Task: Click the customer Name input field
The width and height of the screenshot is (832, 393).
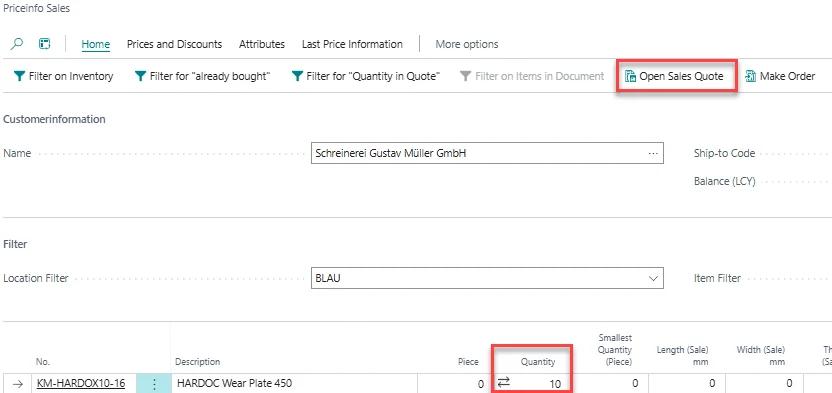Action: [487, 153]
